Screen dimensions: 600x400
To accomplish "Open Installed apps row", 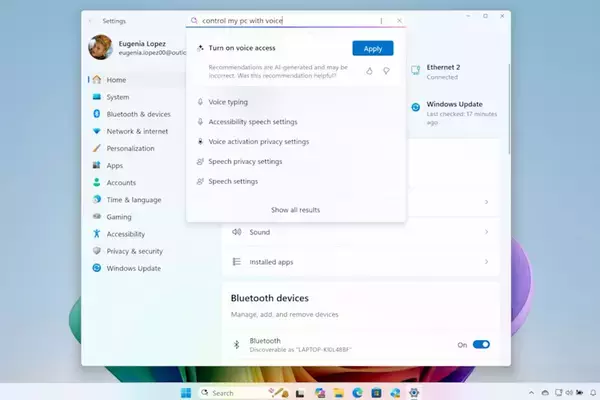I will tap(361, 262).
